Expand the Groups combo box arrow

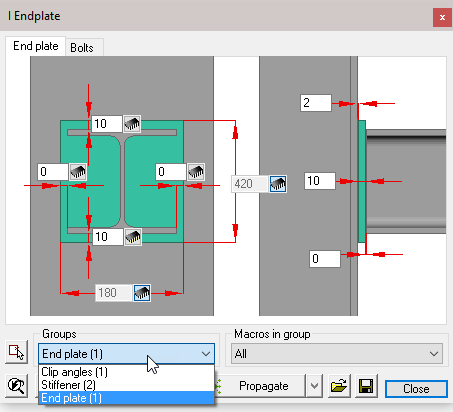[206, 354]
